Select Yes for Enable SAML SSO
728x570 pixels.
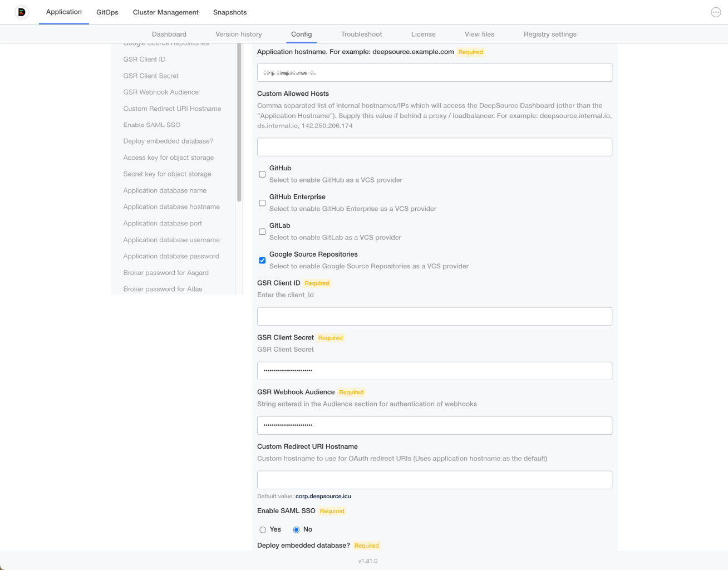[263, 530]
